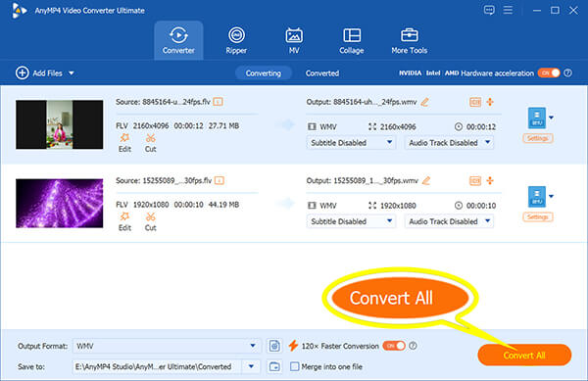The image size is (588, 381).
Task: Go to the Collage tab
Action: click(x=352, y=40)
